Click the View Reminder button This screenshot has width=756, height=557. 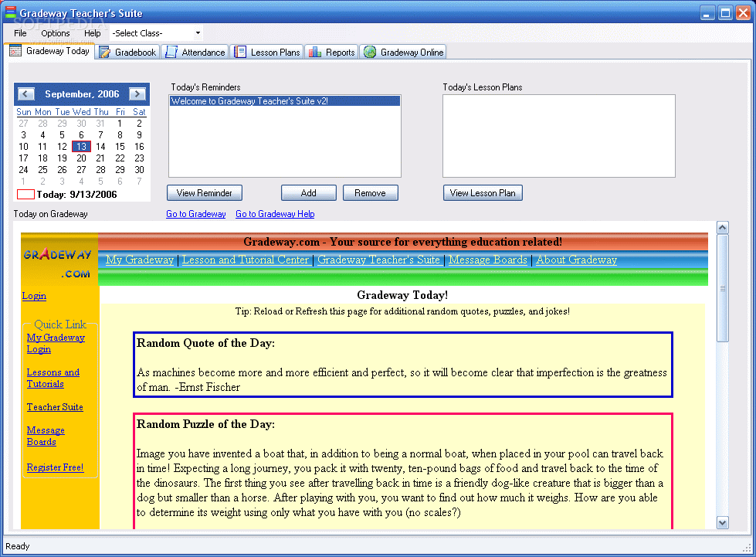point(205,193)
